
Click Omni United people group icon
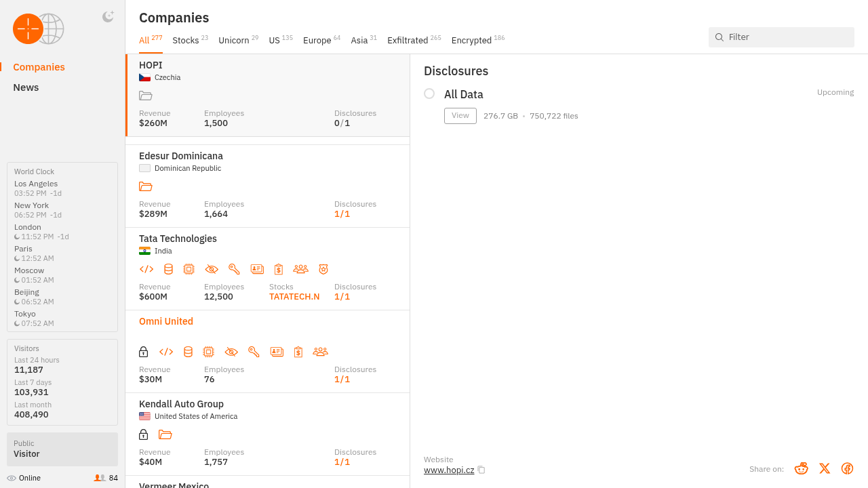point(321,352)
